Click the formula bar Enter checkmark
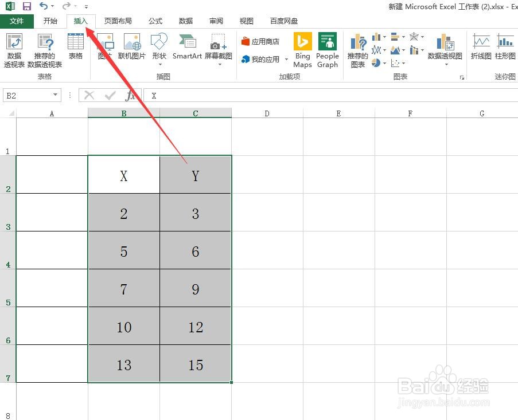Screen dimensions: 518x420 coord(110,95)
